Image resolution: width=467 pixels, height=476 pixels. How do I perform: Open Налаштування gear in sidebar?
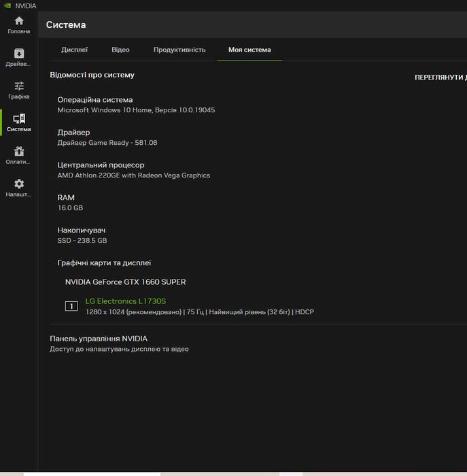[19, 188]
